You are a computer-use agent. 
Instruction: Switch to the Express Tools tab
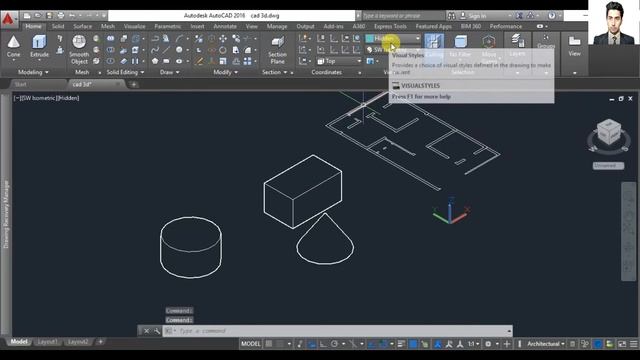pos(390,26)
